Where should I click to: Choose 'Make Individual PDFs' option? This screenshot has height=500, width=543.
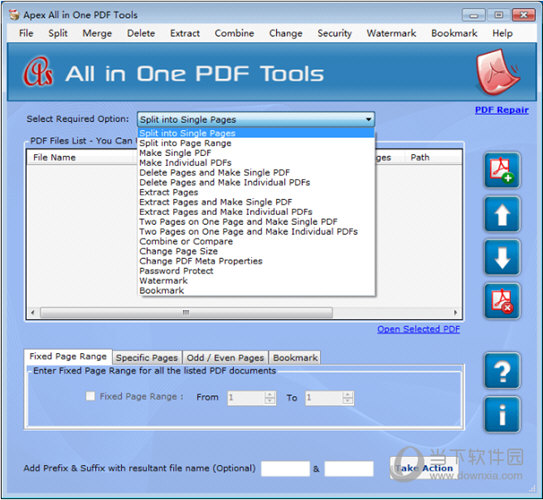tap(256, 162)
